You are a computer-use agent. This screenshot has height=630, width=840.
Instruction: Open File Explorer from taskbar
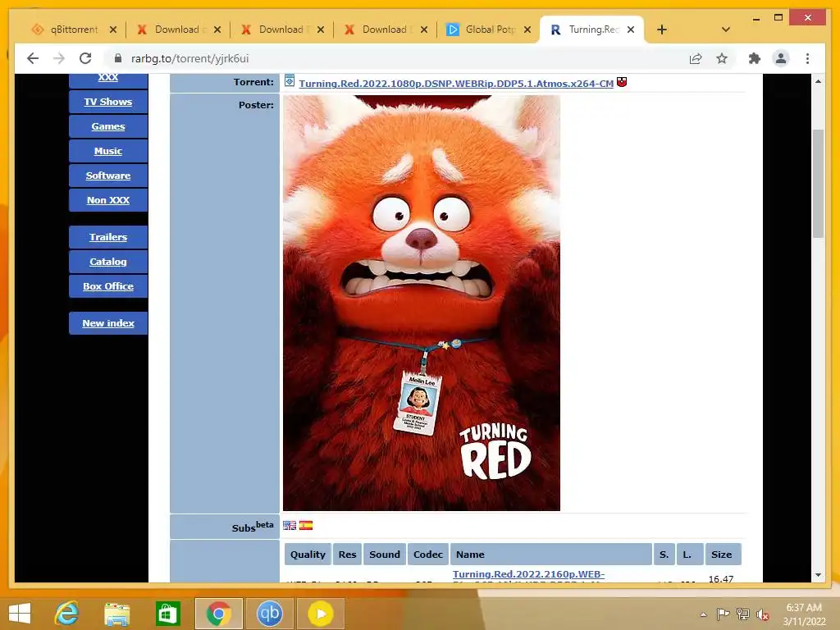[x=116, y=614]
